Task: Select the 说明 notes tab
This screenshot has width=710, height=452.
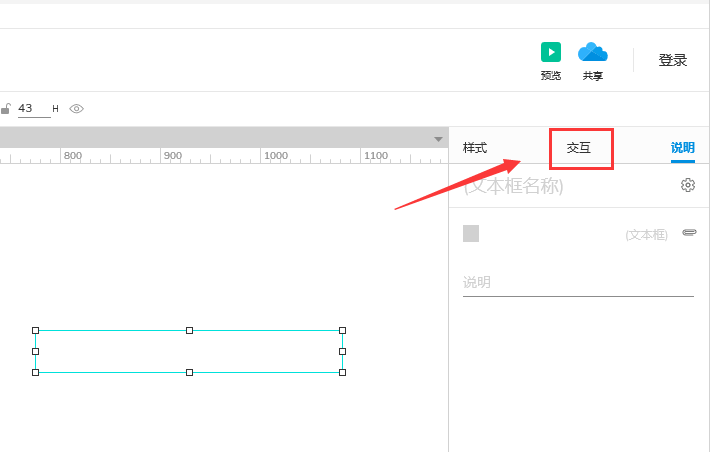Action: [682, 148]
